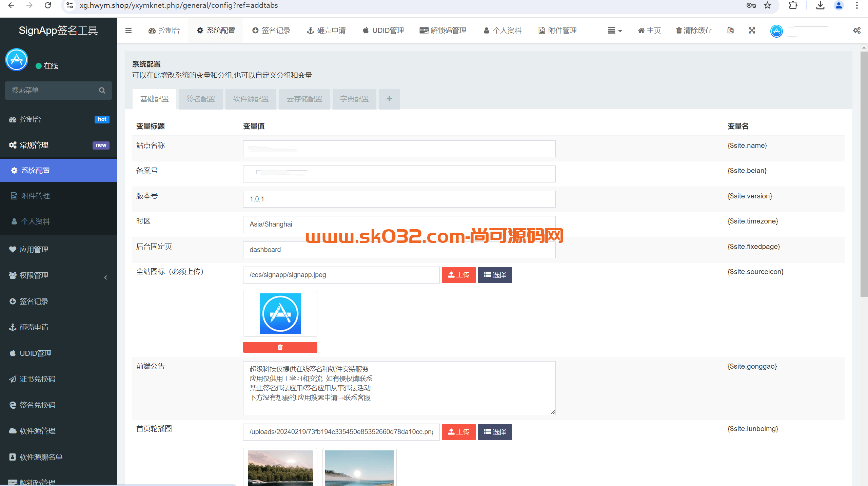Screen dimensions: 868x486
Task: Go to 主页 home link
Action: (649, 31)
